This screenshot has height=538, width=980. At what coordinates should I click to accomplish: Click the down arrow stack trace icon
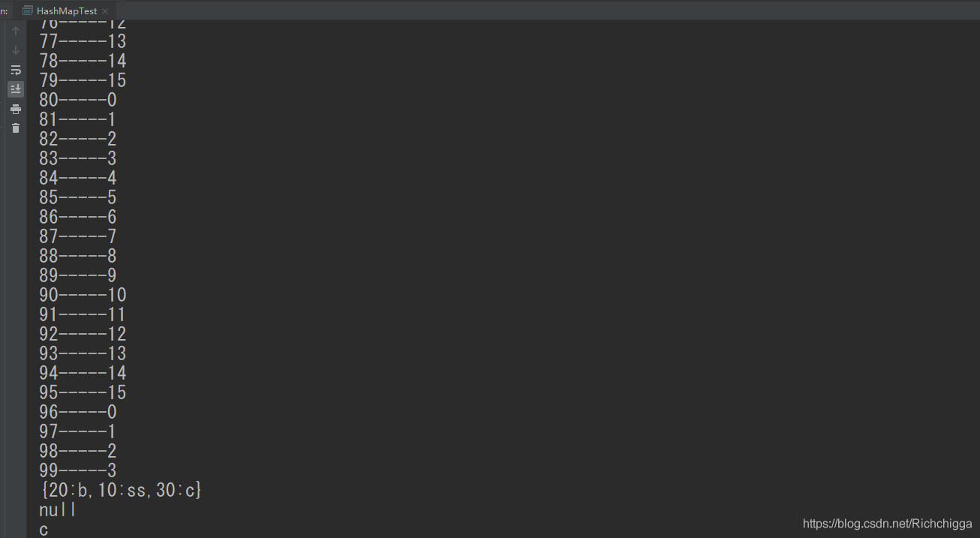(x=16, y=50)
